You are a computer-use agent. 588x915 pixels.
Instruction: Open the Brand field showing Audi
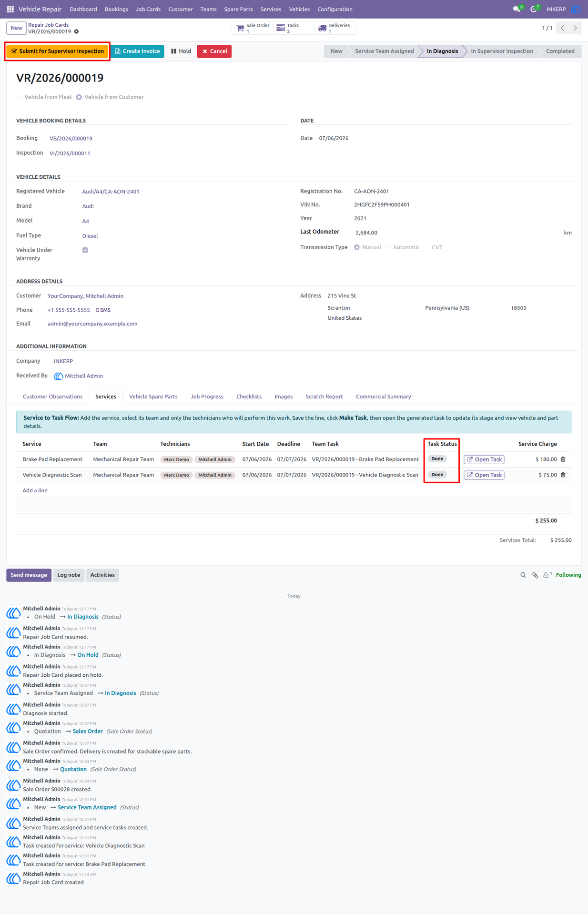(88, 206)
